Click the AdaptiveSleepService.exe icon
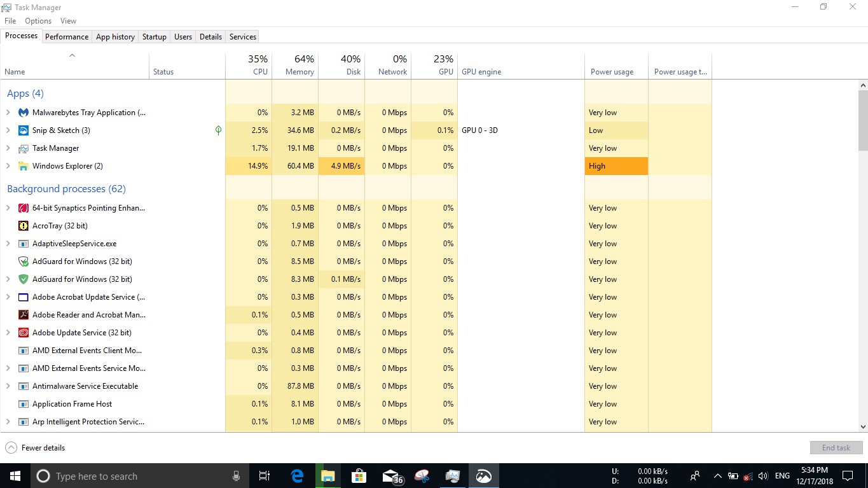The height and width of the screenshot is (488, 868). (24, 244)
